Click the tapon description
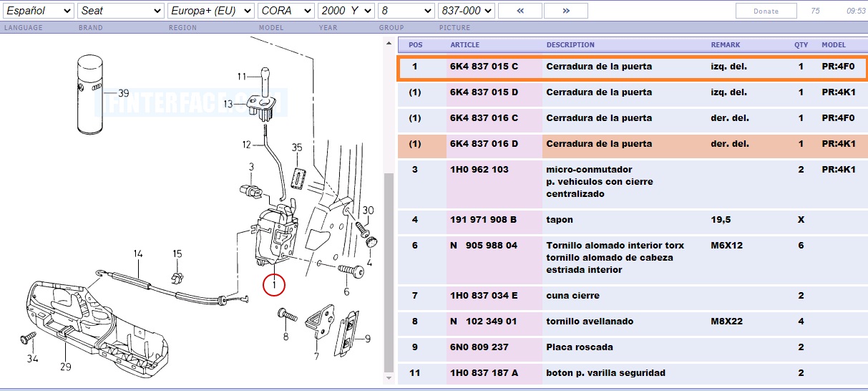Viewport: 868px width, 391px height. point(560,220)
